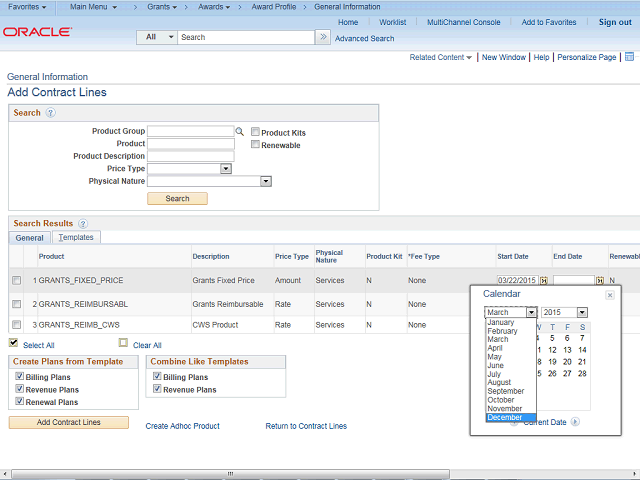Expand the Price Type dropdown
Image resolution: width=640 pixels, height=480 pixels.
click(226, 169)
